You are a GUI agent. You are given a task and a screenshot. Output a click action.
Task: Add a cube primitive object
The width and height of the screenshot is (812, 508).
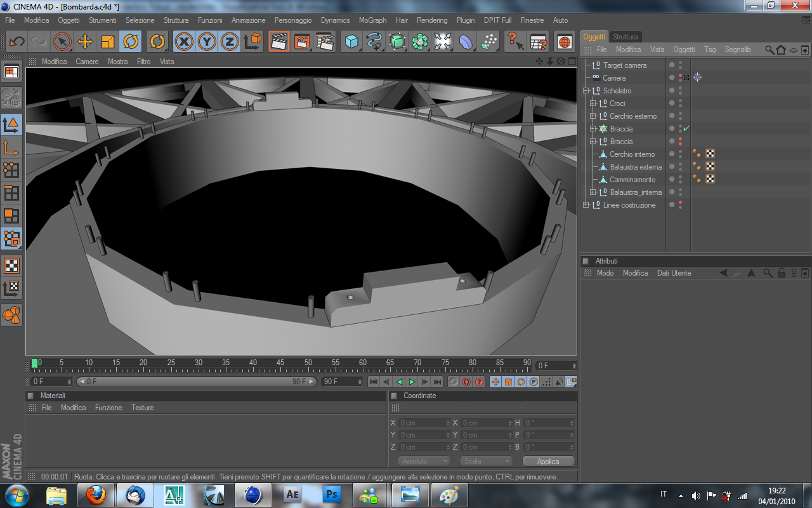pyautogui.click(x=351, y=42)
